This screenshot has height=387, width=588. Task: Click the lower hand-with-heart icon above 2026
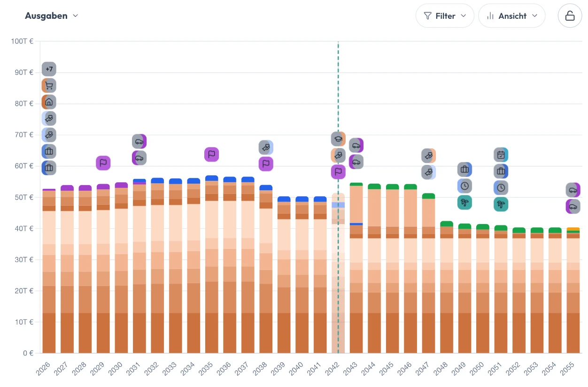pos(49,135)
